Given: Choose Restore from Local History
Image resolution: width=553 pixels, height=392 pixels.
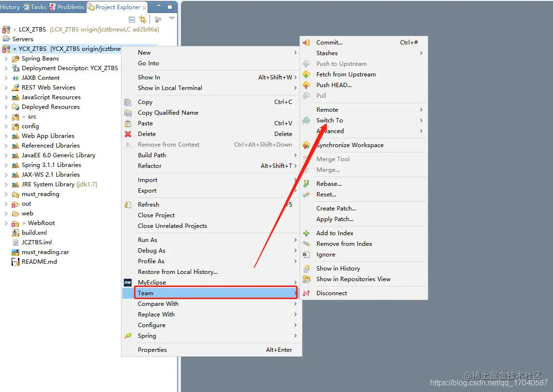Looking at the screenshot, I should tap(210, 271).
